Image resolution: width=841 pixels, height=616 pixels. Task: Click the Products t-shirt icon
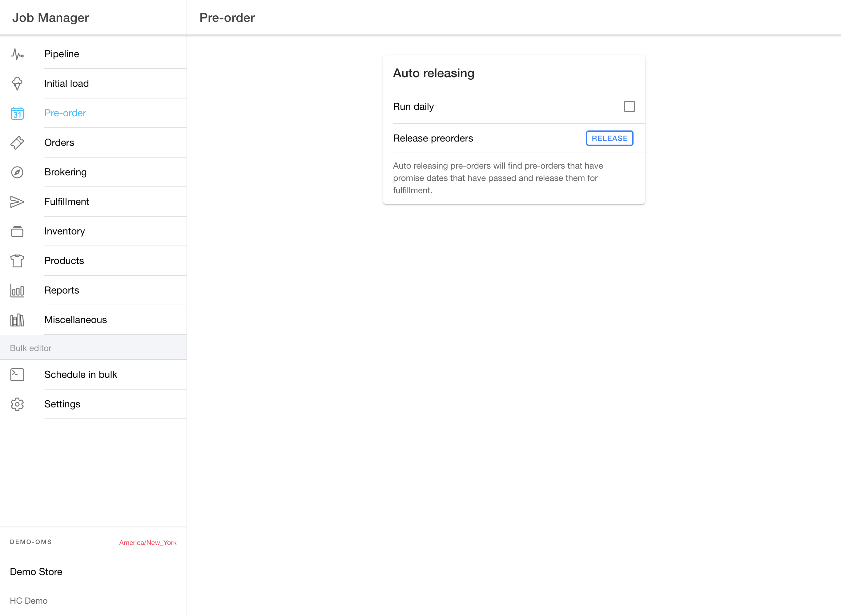(x=17, y=261)
